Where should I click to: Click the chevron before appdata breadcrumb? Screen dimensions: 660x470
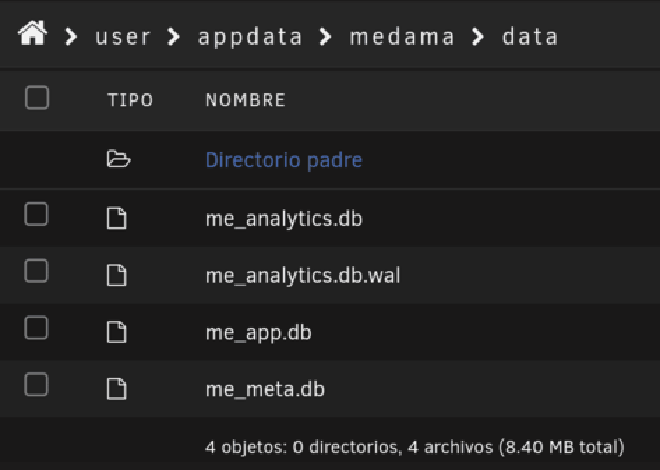pyautogui.click(x=173, y=37)
